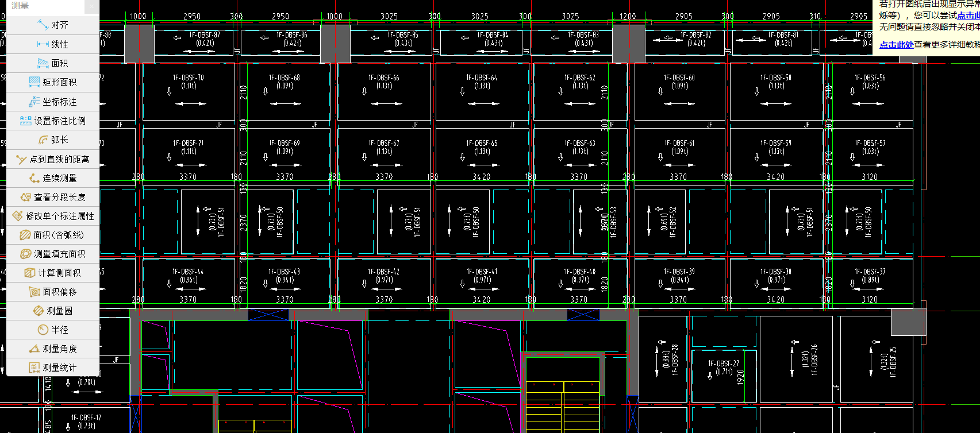
Task: Click slab label 1F-DBSF-63
Action: coord(580,143)
